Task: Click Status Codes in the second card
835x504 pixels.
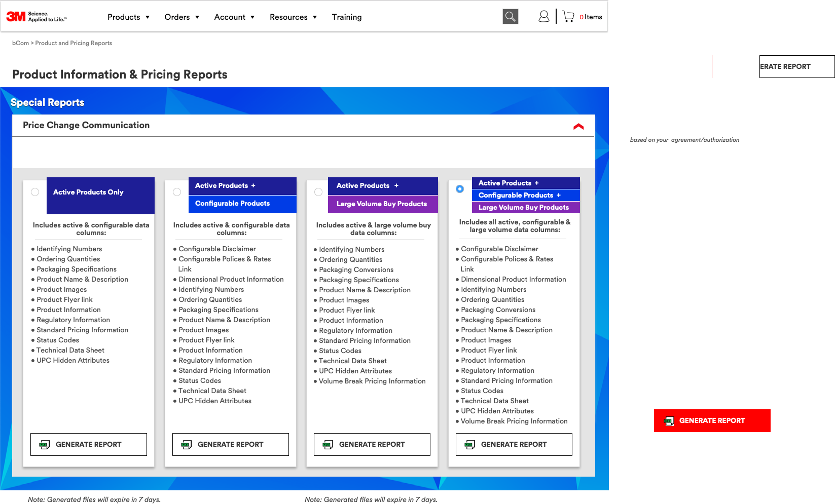Action: coord(200,380)
